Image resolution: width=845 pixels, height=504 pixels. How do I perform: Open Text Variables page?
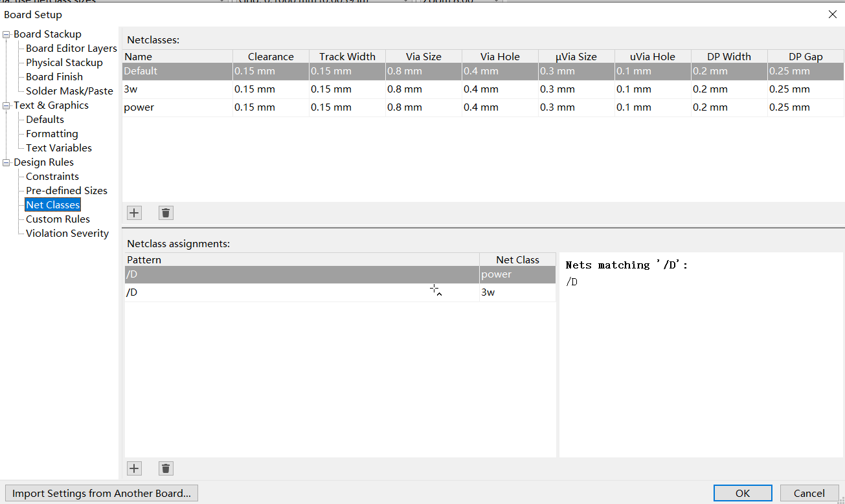(x=59, y=148)
